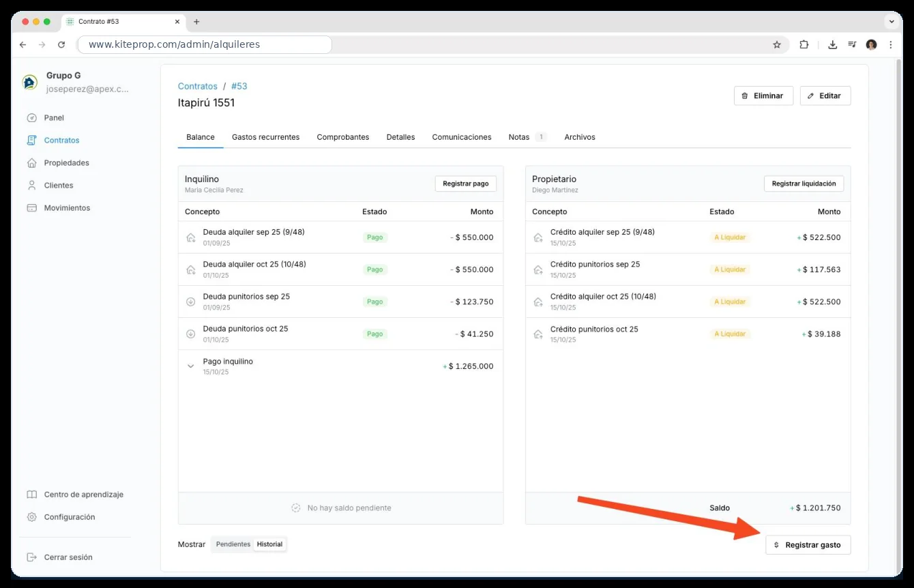This screenshot has width=914, height=588.
Task: Open the Panel sidebar item
Action: click(x=54, y=118)
